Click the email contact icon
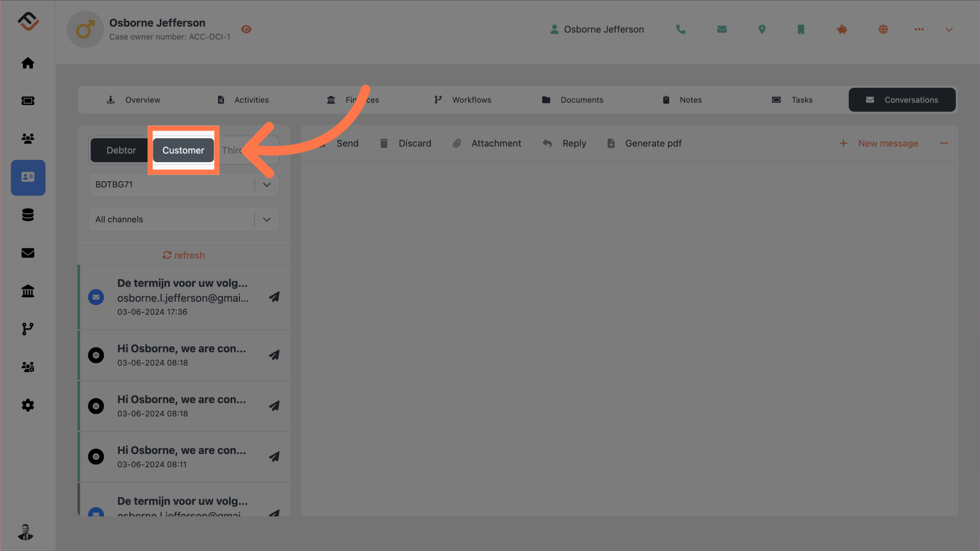This screenshot has height=551, width=980. [x=722, y=29]
